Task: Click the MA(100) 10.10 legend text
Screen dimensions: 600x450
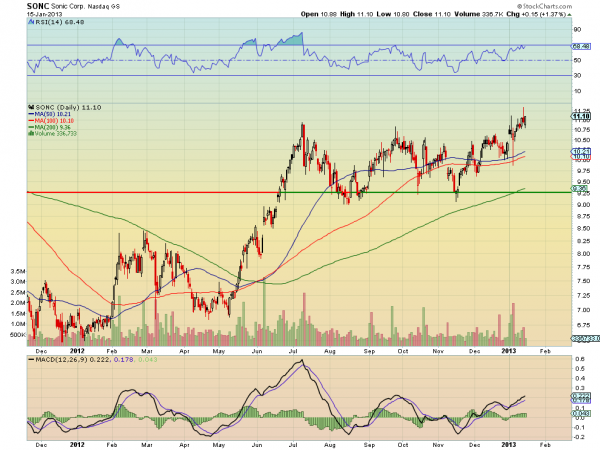Action: pyautogui.click(x=54, y=121)
